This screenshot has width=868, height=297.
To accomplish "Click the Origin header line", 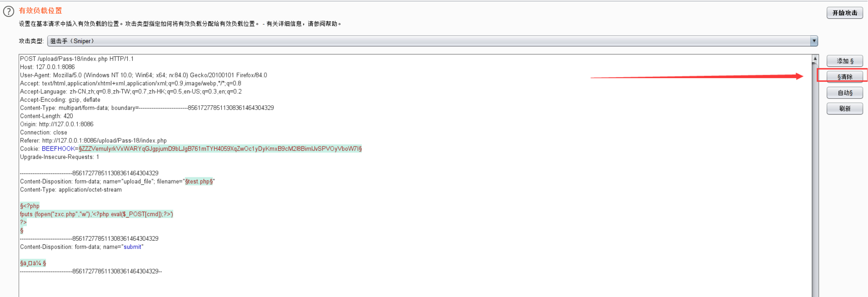I will click(x=57, y=124).
